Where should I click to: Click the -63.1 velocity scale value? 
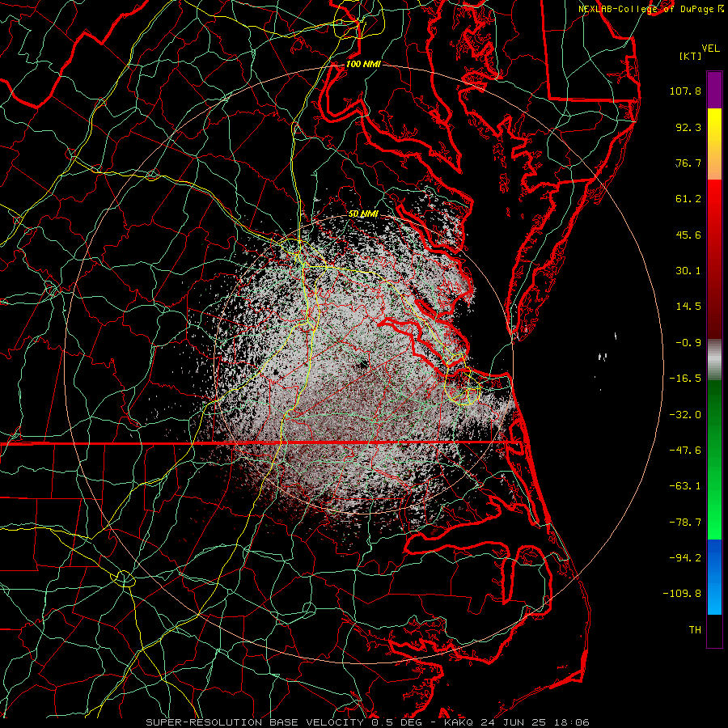point(685,486)
